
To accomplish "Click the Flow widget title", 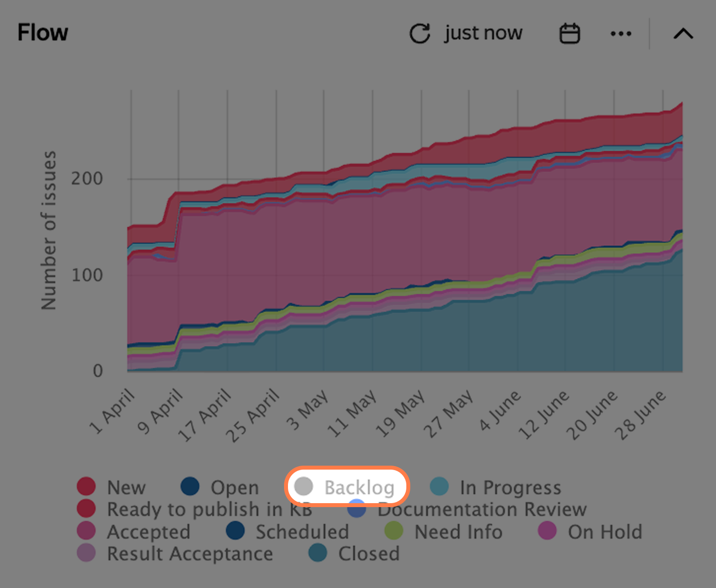I will (43, 33).
